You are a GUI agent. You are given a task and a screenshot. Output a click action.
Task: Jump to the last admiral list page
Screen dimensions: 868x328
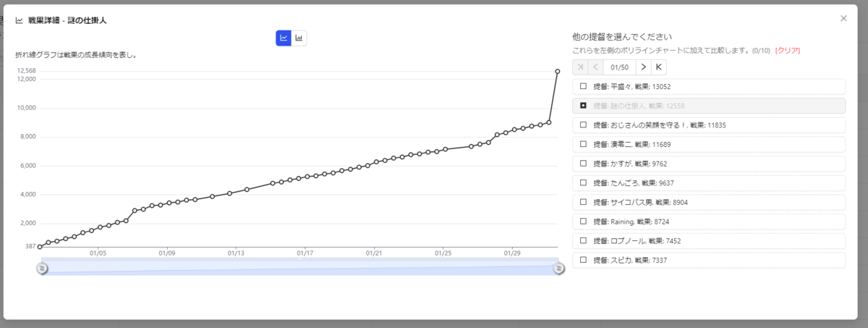point(658,67)
